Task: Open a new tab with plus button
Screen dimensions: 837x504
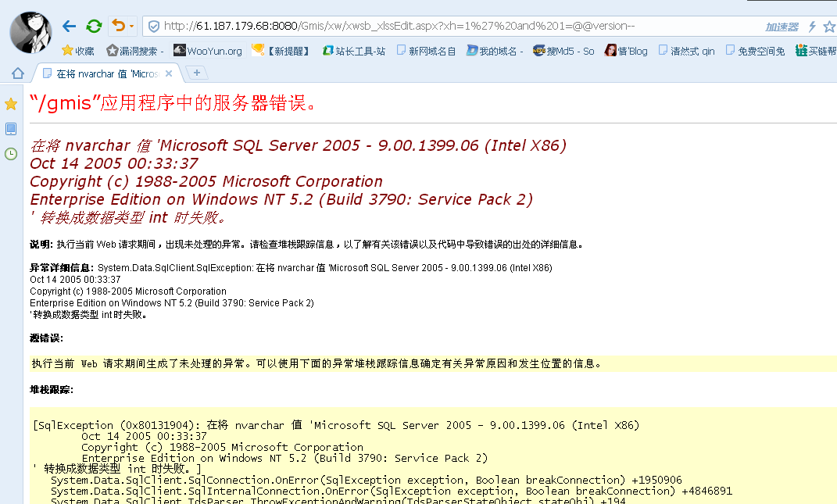Action: 196,73
